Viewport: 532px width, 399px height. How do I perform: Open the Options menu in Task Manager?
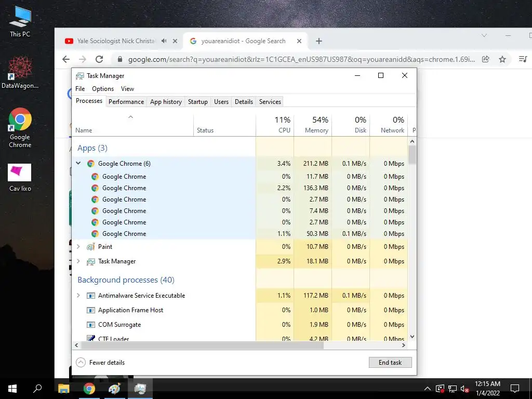(103, 88)
